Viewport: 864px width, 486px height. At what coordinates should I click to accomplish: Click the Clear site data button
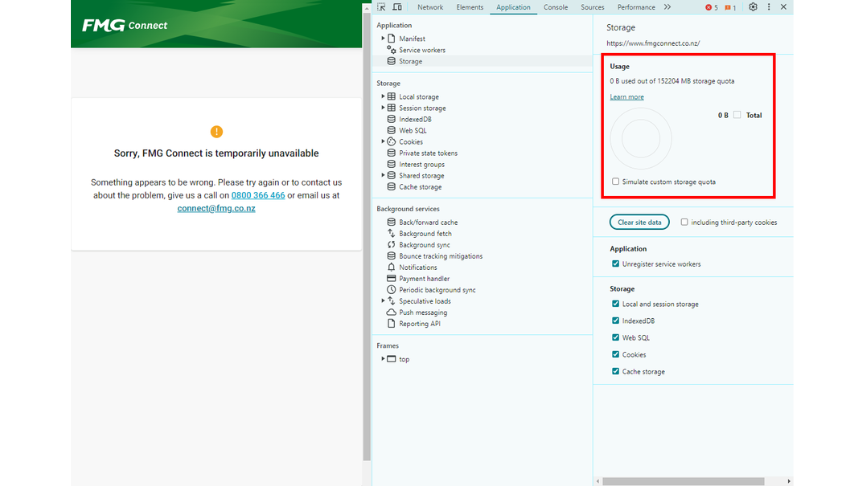pyautogui.click(x=639, y=222)
